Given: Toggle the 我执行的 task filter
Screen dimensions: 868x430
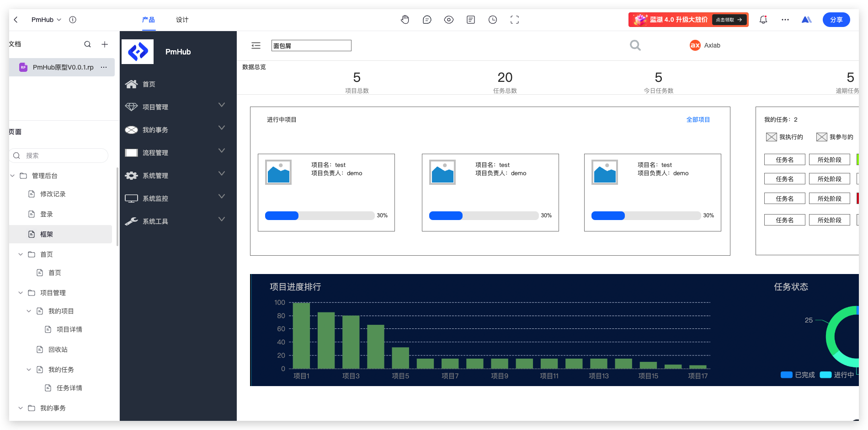Looking at the screenshot, I should tap(785, 137).
